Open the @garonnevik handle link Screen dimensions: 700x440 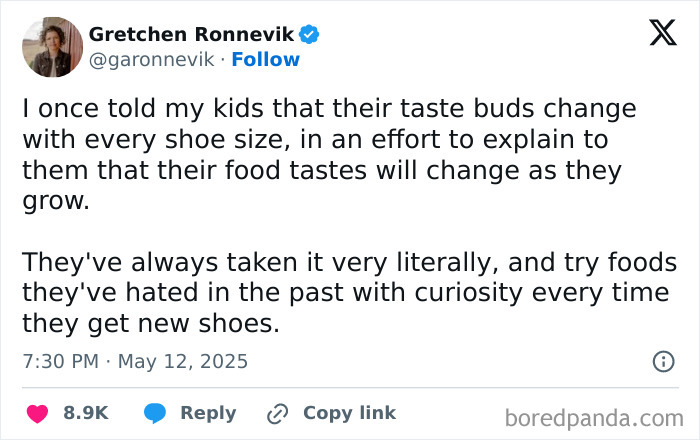(x=152, y=60)
